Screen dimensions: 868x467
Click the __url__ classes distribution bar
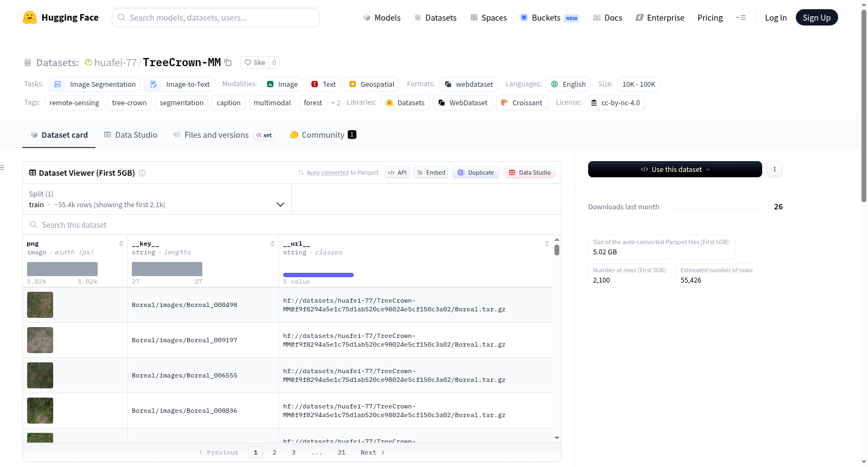click(318, 275)
